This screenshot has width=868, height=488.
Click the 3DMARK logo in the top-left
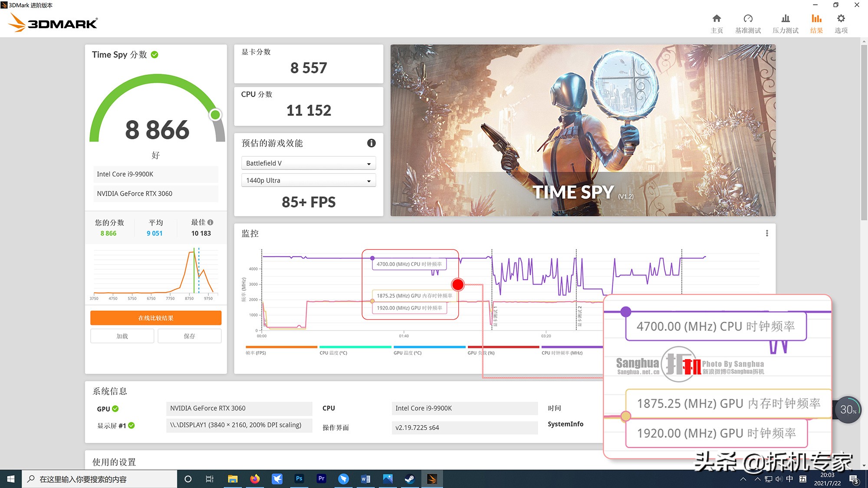click(51, 23)
